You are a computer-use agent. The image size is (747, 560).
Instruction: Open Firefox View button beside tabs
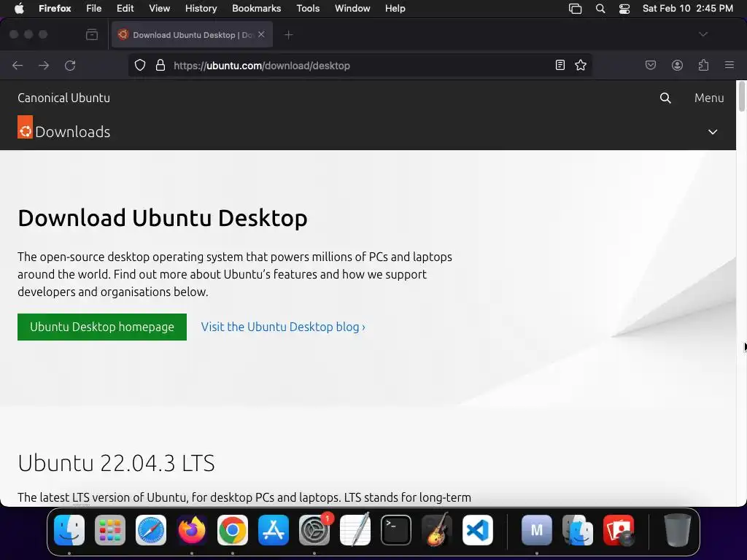tap(92, 35)
